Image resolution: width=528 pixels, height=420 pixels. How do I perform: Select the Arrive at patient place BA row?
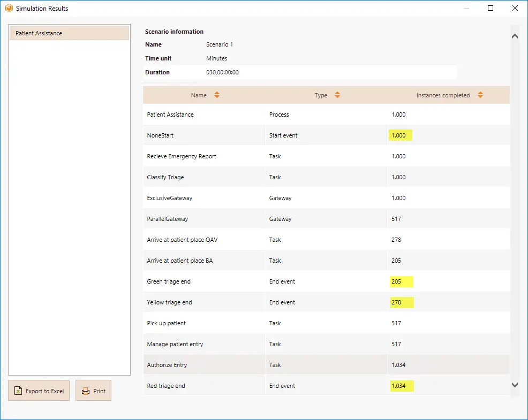click(326, 261)
